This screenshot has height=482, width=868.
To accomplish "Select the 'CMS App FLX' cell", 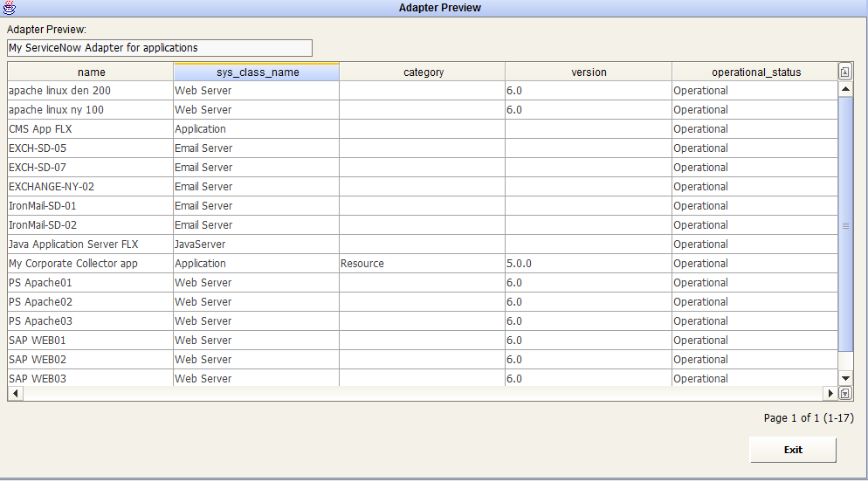I will click(91, 129).
